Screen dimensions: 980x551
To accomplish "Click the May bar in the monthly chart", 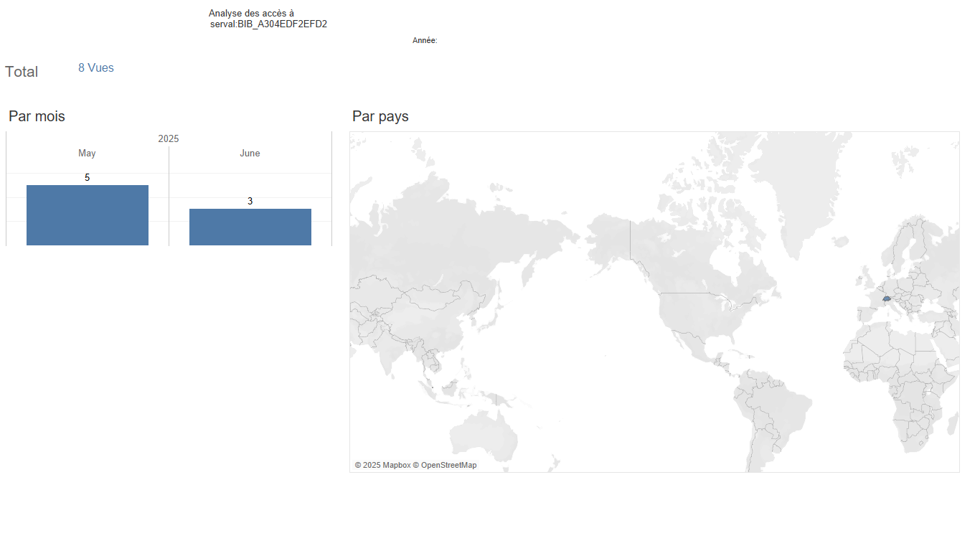I will (x=88, y=215).
